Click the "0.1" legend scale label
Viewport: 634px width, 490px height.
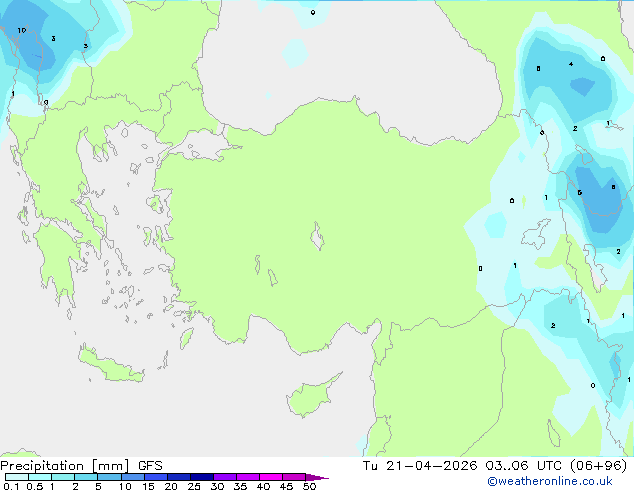(x=11, y=486)
